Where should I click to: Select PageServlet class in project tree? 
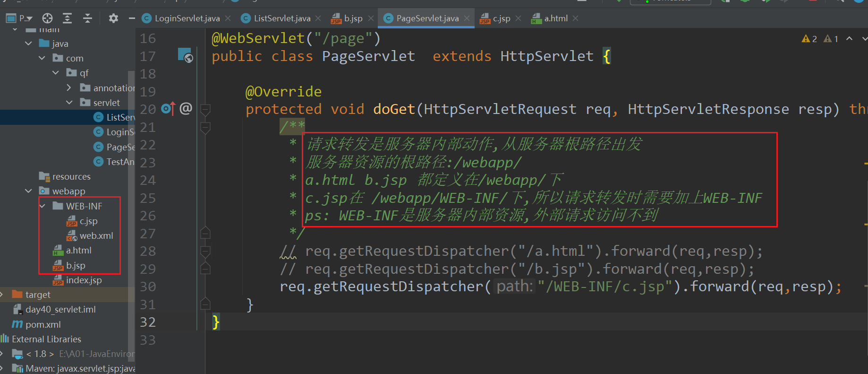pos(115,147)
